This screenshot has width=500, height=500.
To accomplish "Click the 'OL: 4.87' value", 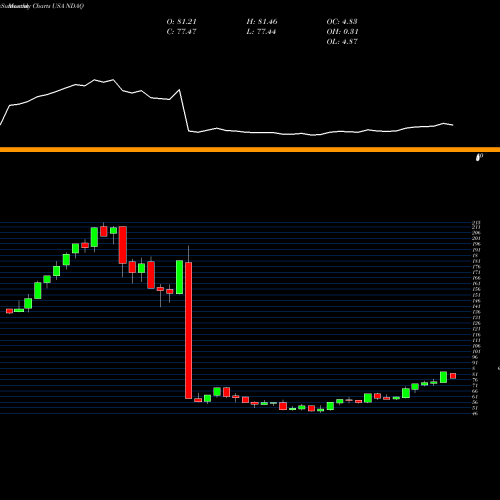I will tap(342, 42).
